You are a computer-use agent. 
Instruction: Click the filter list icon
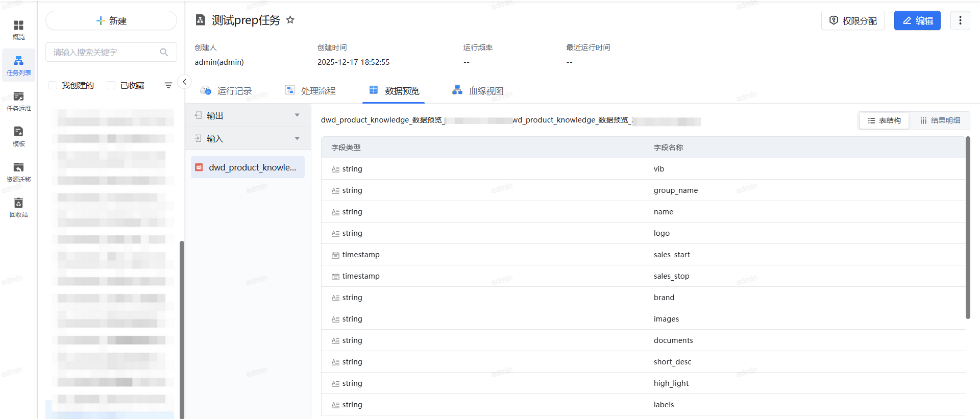click(168, 85)
